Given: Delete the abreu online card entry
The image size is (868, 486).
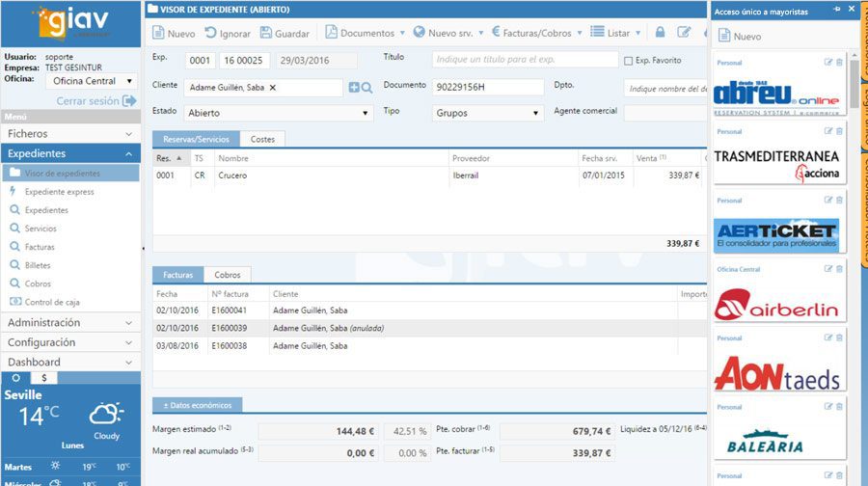Looking at the screenshot, I should tap(839, 63).
